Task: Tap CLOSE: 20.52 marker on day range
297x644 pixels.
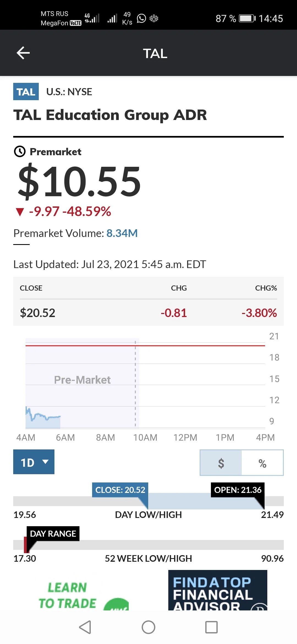Action: (x=120, y=490)
